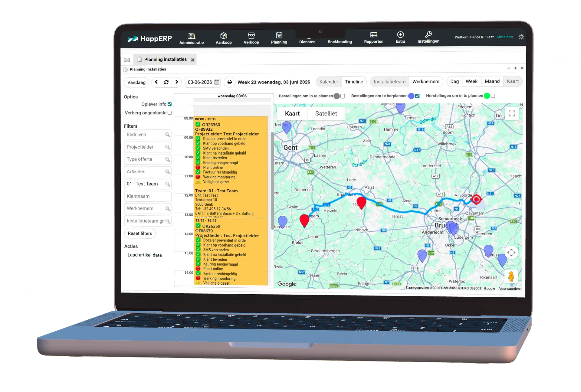Click the HappERP logo

point(149,39)
